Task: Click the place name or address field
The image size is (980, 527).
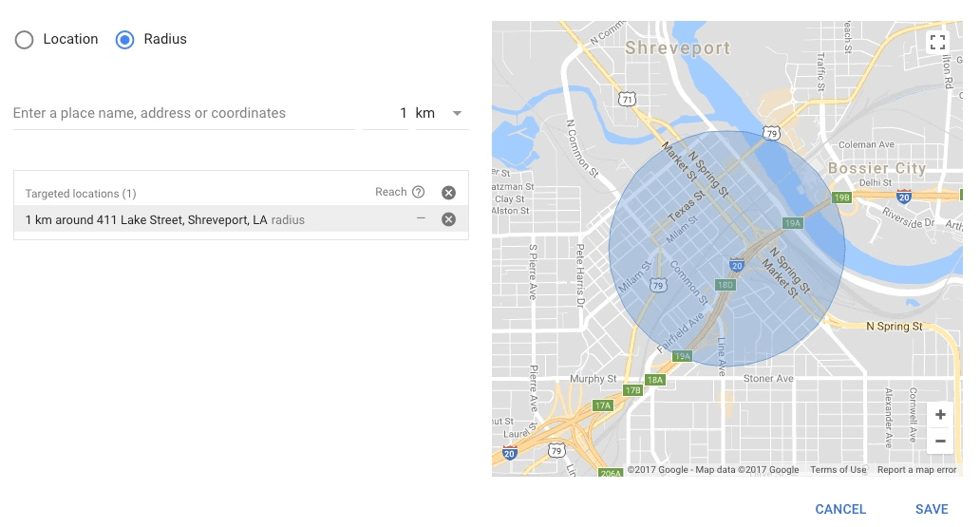Action: tap(183, 114)
